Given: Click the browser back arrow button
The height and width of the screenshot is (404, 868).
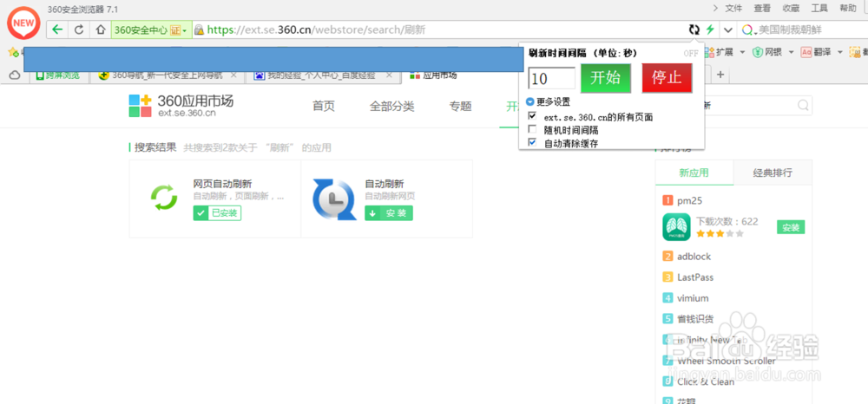Looking at the screenshot, I should pyautogui.click(x=57, y=29).
